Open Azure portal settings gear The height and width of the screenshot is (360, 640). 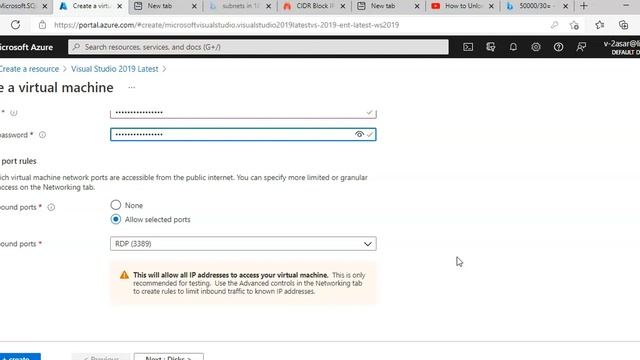click(536, 47)
